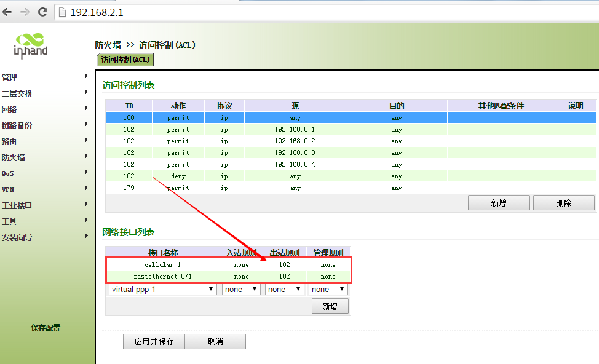Expand the QoS submenu arrow
Viewport: 599px width, 364px height.
[87, 172]
